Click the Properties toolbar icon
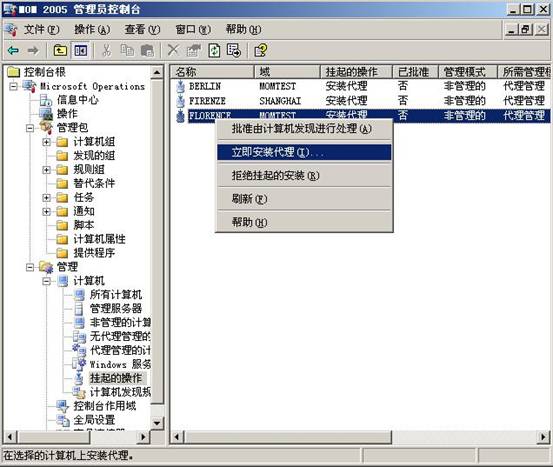 (x=194, y=50)
